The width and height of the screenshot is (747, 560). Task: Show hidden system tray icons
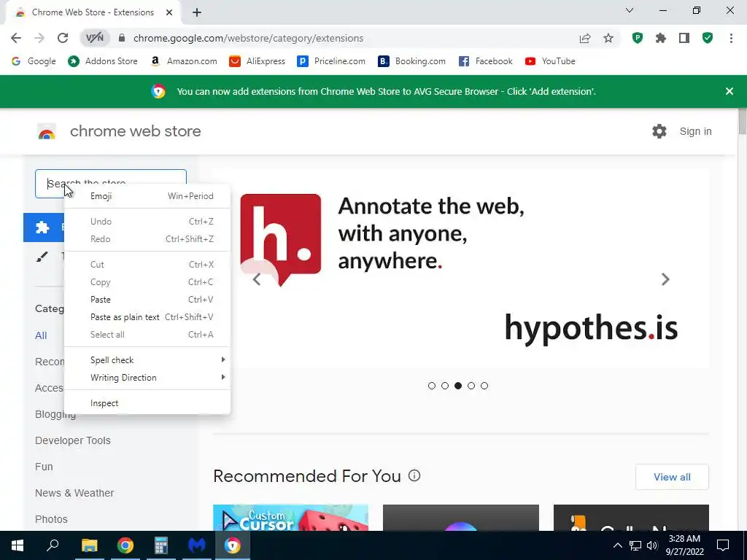pos(617,545)
